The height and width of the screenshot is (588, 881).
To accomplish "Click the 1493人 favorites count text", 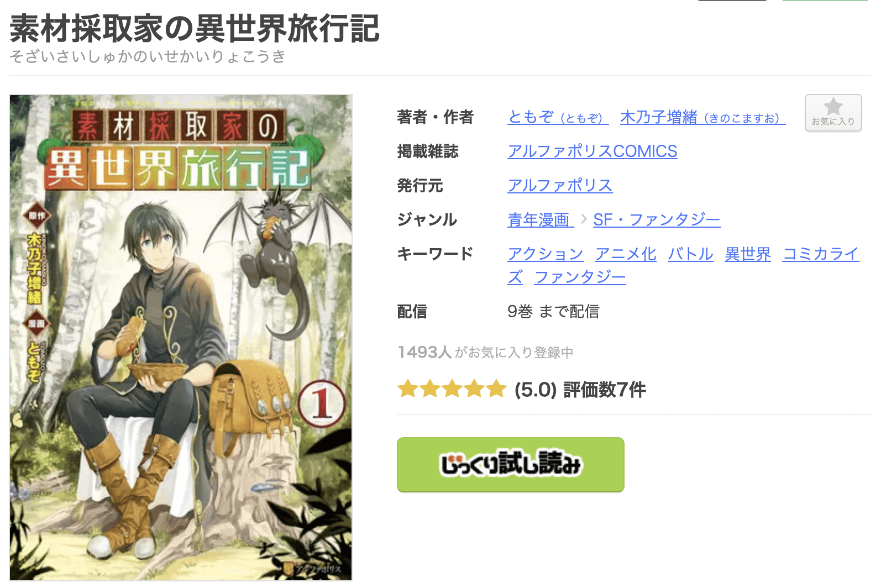I will point(424,352).
